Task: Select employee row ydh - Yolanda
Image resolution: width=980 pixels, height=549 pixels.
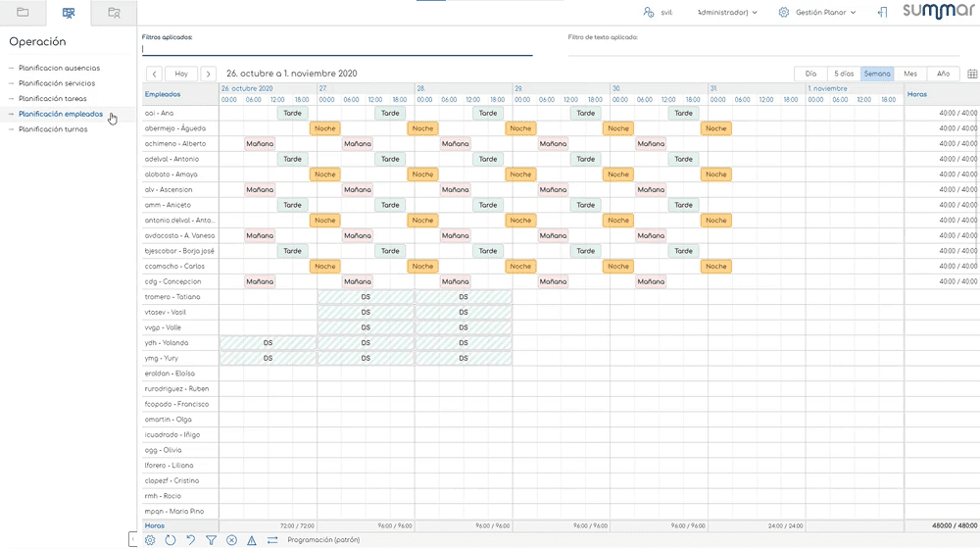Action: tap(180, 343)
